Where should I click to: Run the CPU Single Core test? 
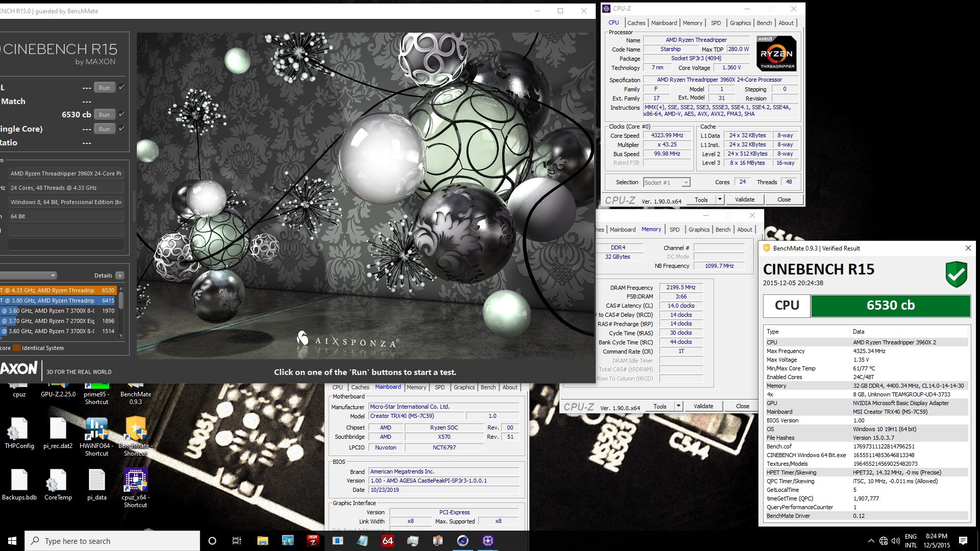105,129
